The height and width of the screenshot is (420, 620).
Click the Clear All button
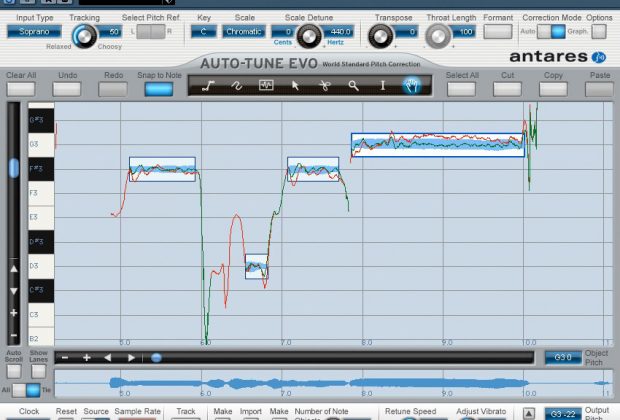coord(21,89)
